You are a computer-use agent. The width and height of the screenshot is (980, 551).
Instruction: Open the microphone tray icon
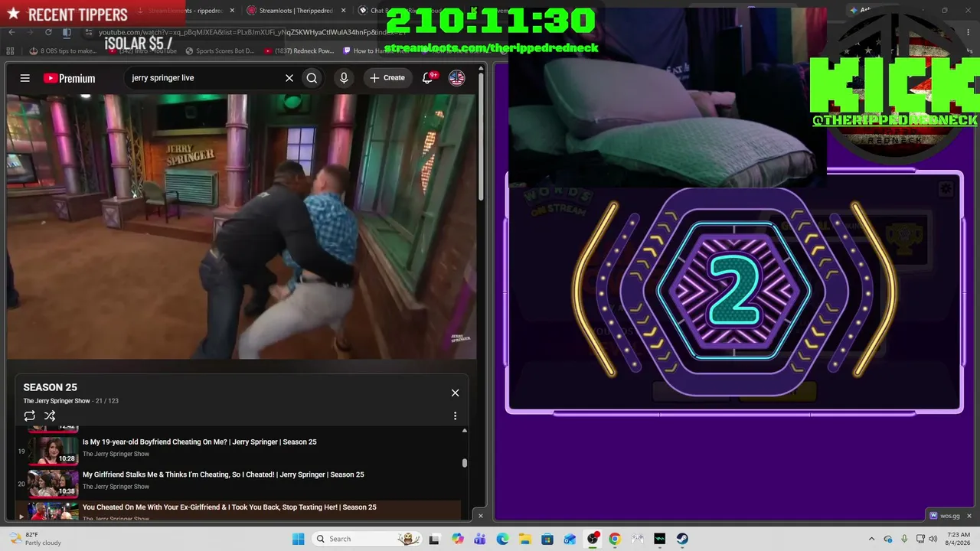click(x=904, y=539)
